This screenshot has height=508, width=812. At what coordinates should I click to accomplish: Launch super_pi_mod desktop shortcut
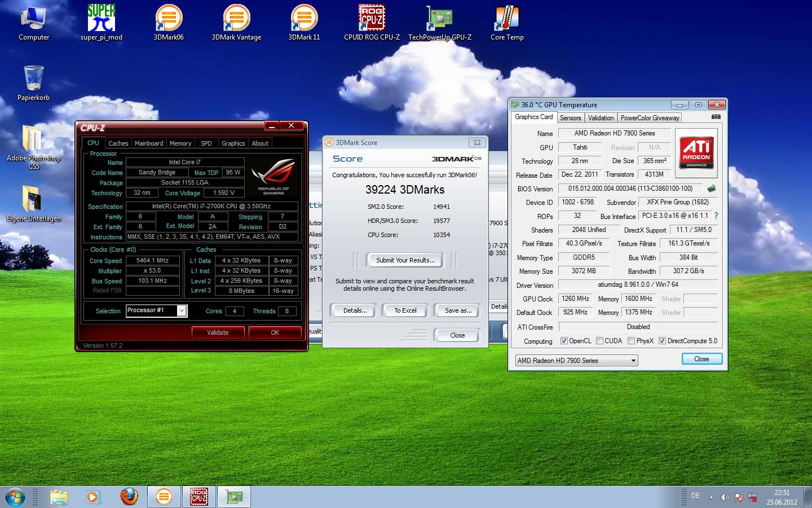101,23
